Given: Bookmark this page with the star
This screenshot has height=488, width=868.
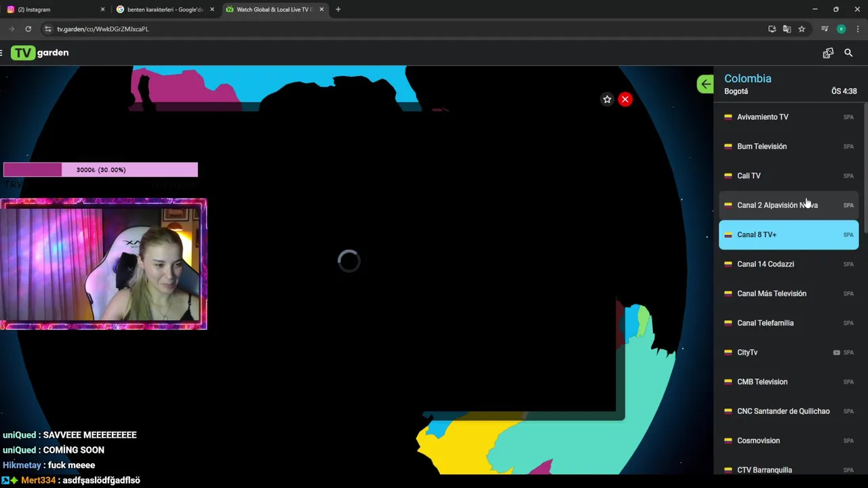Looking at the screenshot, I should pos(802,29).
